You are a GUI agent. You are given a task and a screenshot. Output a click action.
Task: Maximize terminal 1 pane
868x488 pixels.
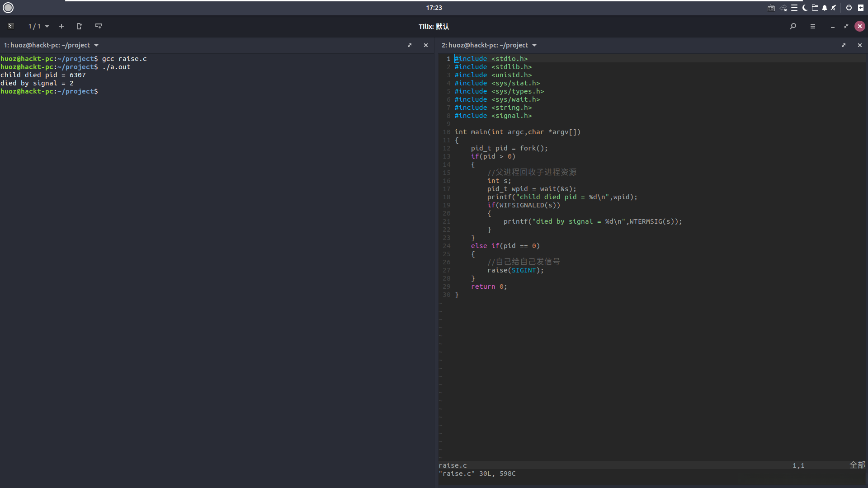pos(410,45)
